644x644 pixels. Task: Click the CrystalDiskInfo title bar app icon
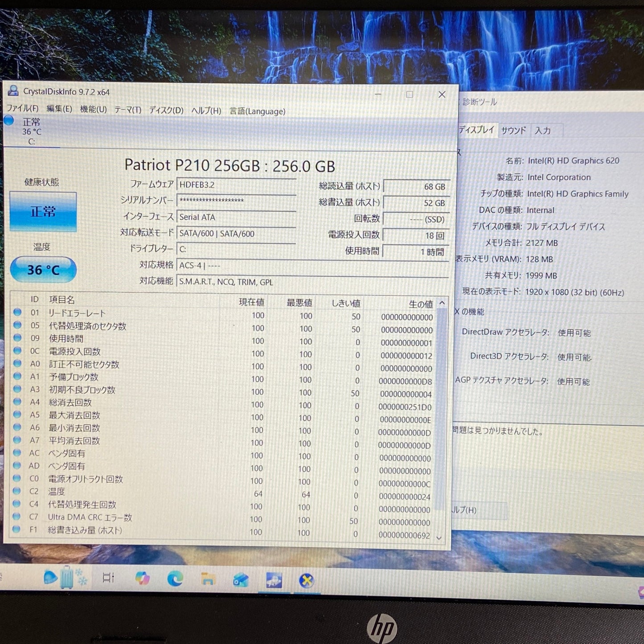pyautogui.click(x=13, y=91)
